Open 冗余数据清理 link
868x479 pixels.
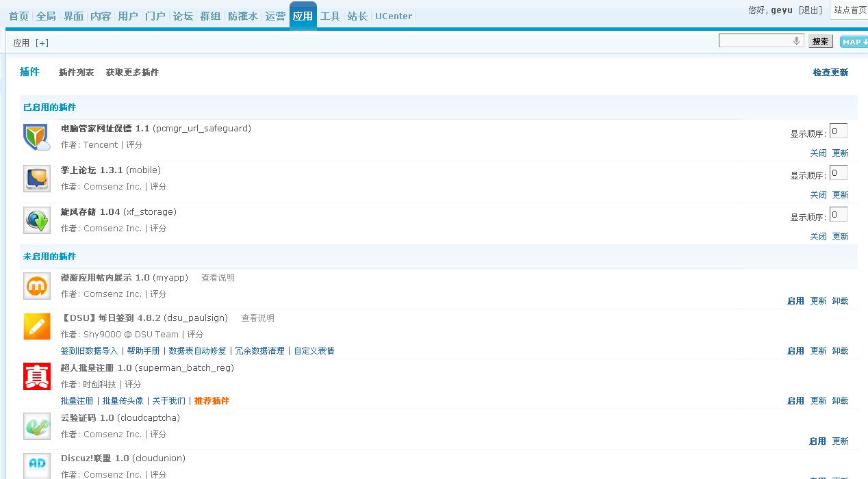pyautogui.click(x=259, y=351)
